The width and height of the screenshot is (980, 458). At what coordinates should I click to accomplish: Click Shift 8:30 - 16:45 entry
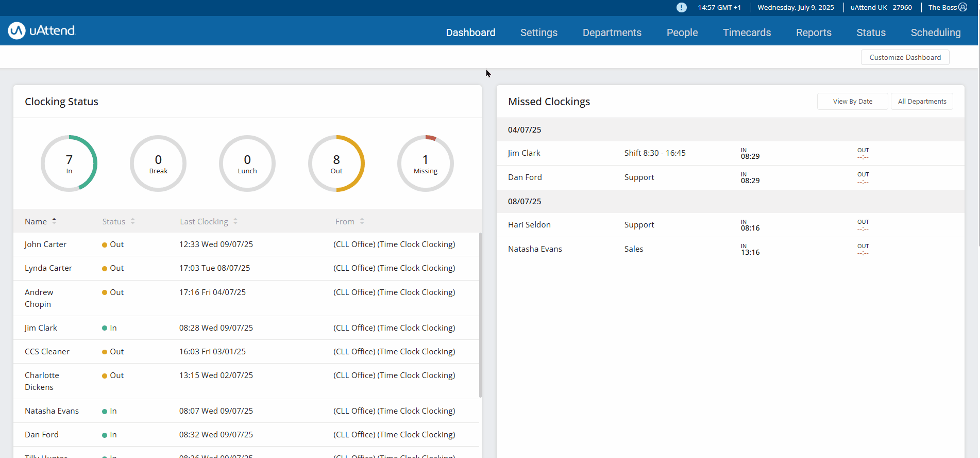tap(655, 153)
